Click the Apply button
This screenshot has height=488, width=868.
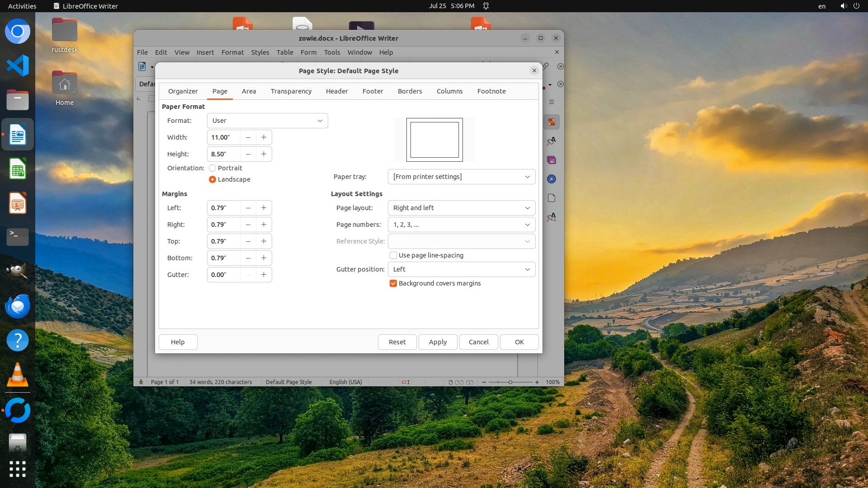[438, 342]
